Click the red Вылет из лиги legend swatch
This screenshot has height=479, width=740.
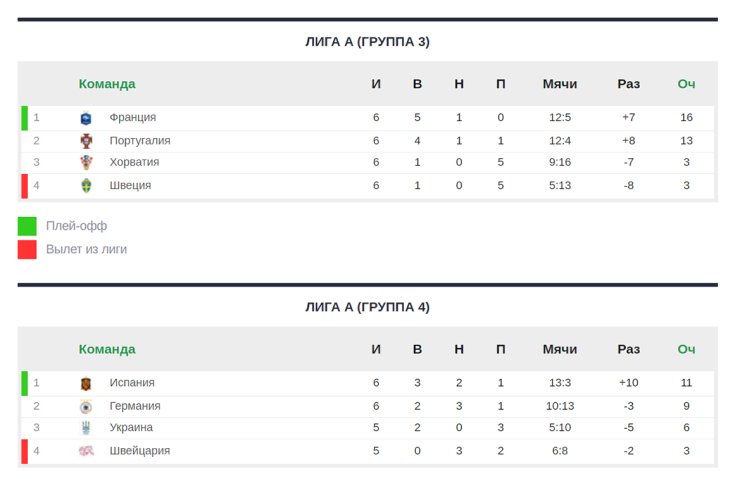tap(27, 250)
